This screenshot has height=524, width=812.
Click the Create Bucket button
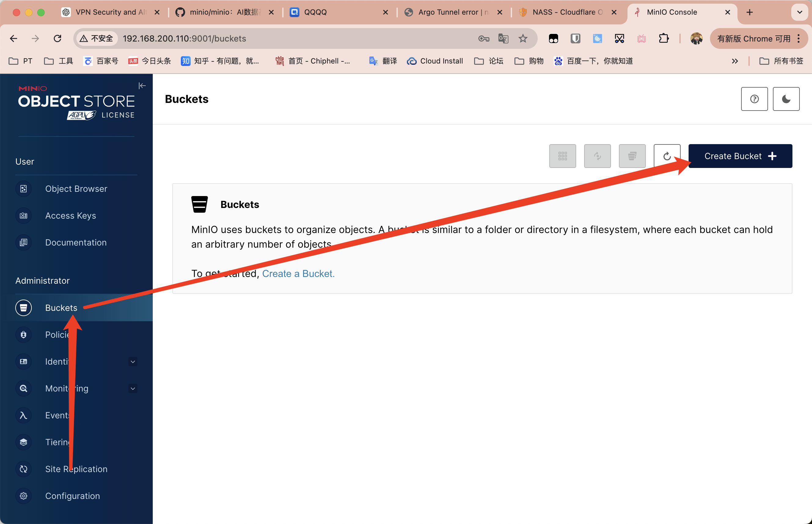740,156
